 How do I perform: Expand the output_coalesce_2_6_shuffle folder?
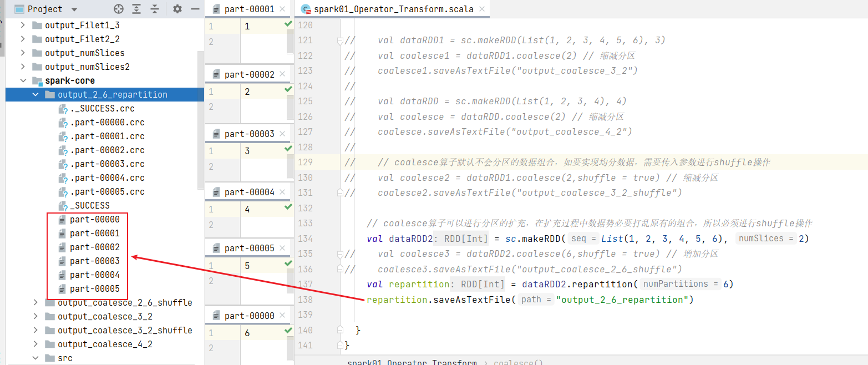coord(35,302)
